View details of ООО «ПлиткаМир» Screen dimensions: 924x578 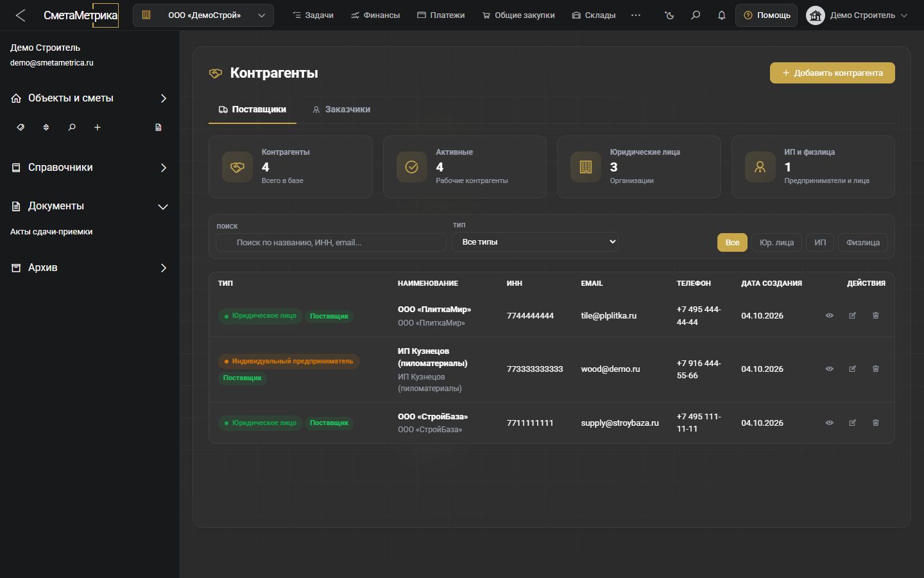tap(829, 315)
